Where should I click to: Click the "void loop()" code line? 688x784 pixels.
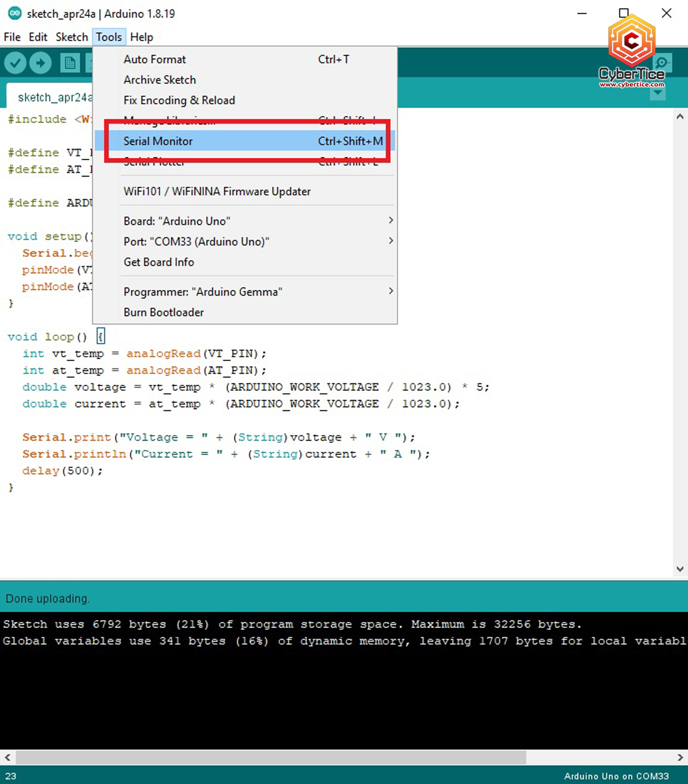click(56, 337)
